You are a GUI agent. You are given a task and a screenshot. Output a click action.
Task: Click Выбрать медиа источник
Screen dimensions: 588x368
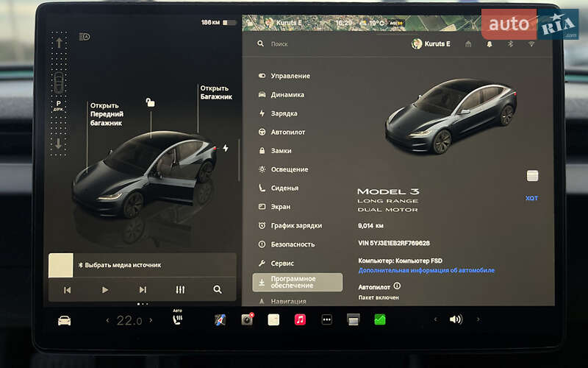point(120,265)
